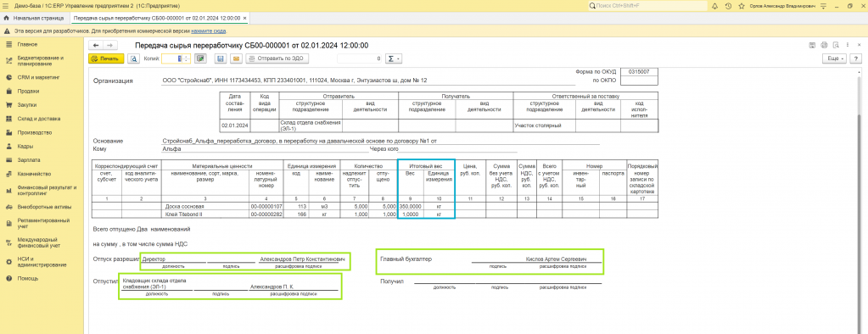
Task: Open the three-dot options menu of the form
Action: [847, 45]
